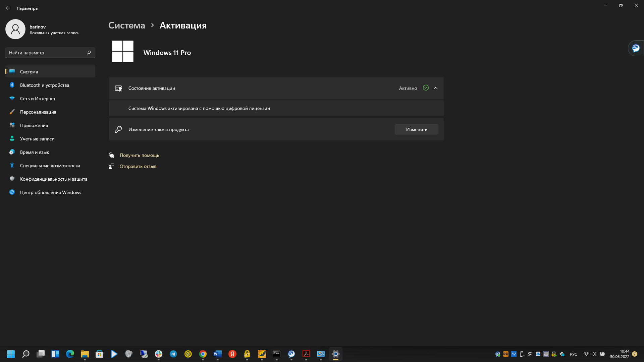Open Microsoft Word from the taskbar
The image size is (644, 362).
coord(218,354)
